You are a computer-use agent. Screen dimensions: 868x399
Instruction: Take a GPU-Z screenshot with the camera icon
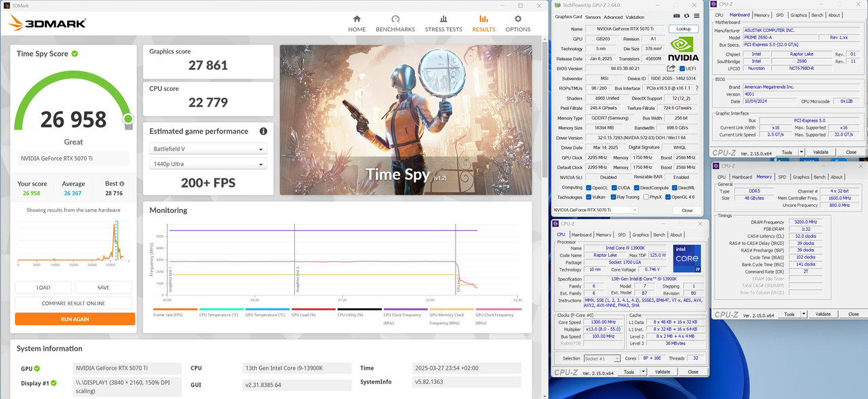[676, 16]
